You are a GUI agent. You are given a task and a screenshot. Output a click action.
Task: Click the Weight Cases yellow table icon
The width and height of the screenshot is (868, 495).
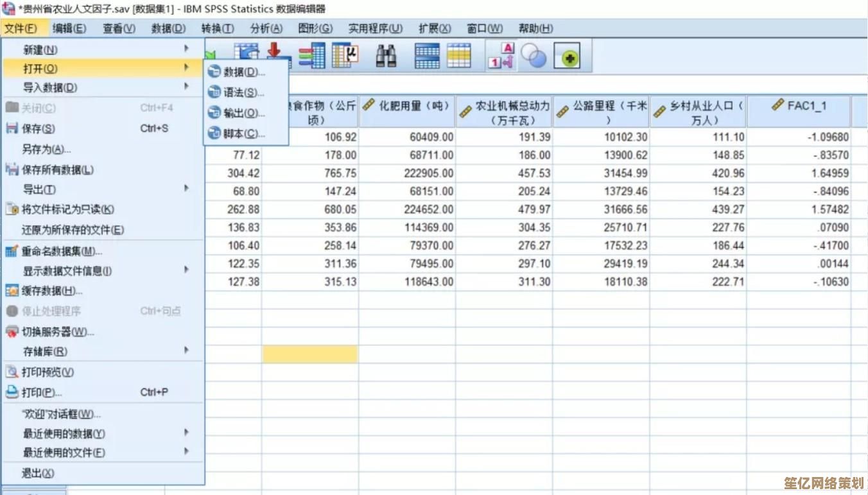460,55
